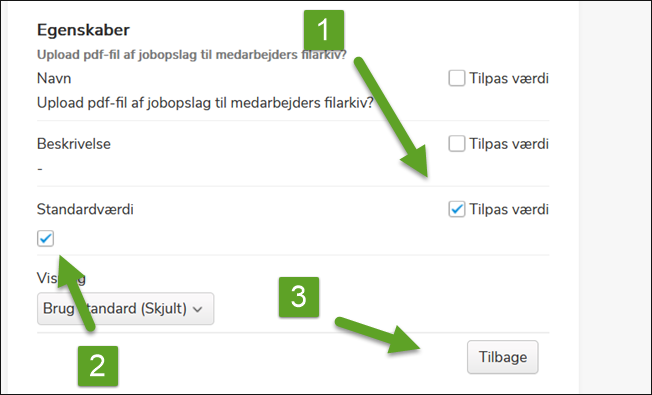Click the Tilpas værdi label beside Standardværdi

click(509, 209)
